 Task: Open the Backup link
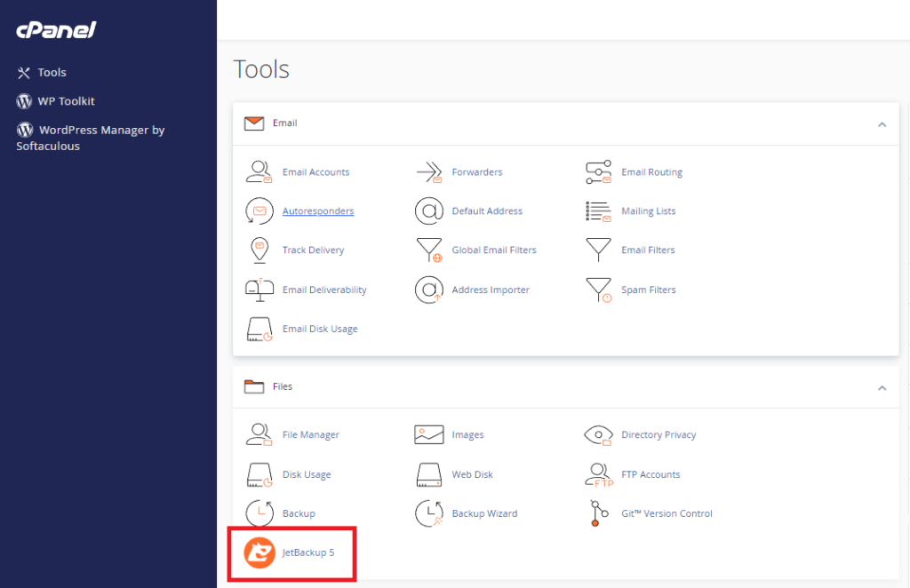(x=299, y=513)
